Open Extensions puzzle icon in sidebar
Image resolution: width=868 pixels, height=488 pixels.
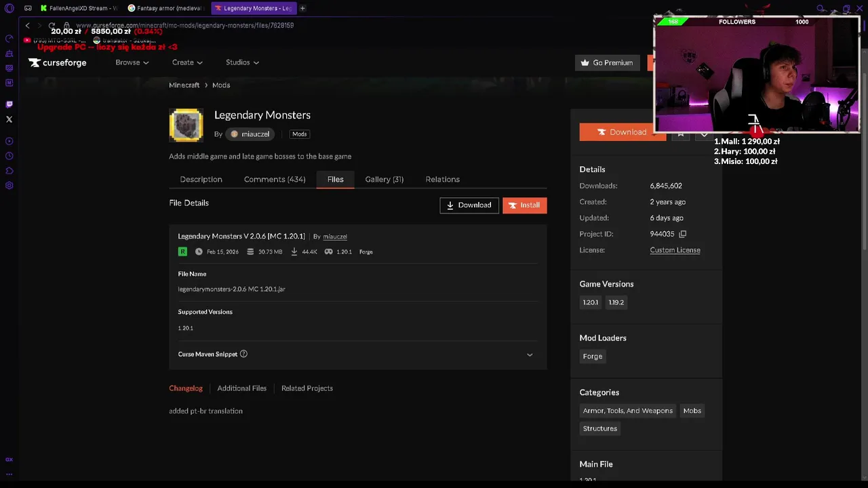click(9, 171)
